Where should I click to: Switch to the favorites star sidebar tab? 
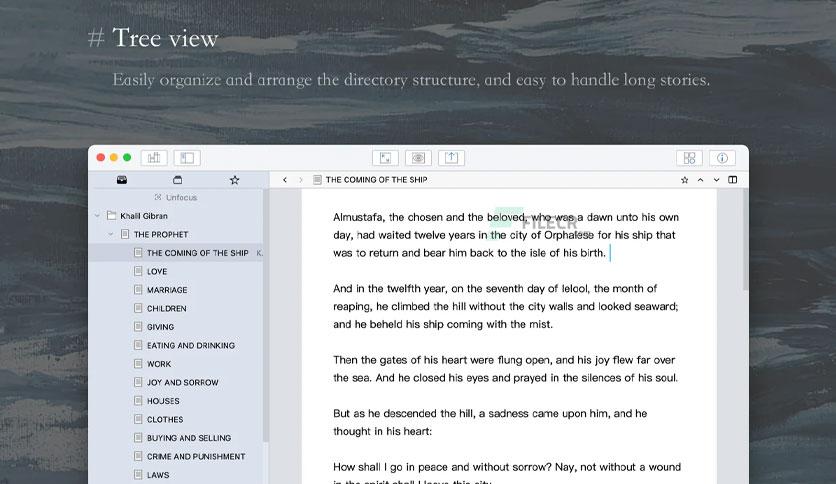(234, 180)
